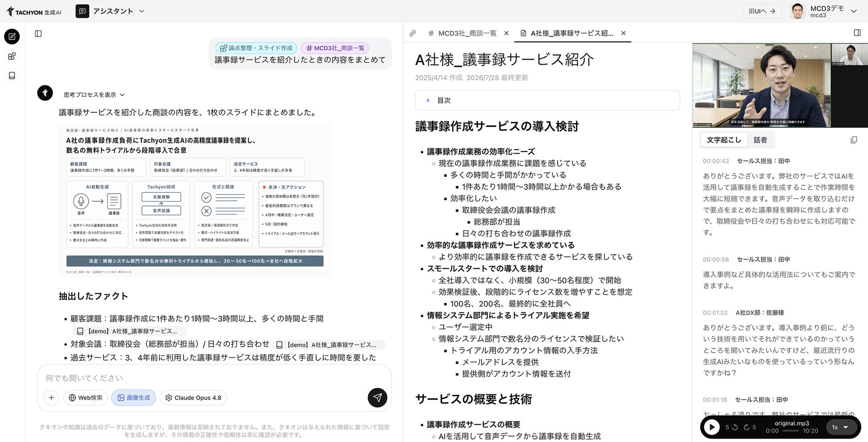Image resolution: width=868 pixels, height=442 pixels.
Task: Toggle the right side panel layout icon
Action: pyautogui.click(x=857, y=32)
